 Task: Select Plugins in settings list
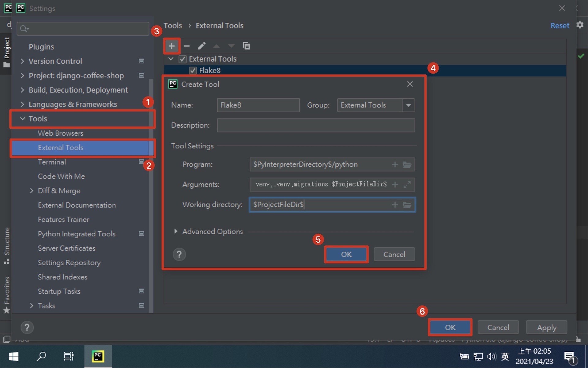click(41, 47)
